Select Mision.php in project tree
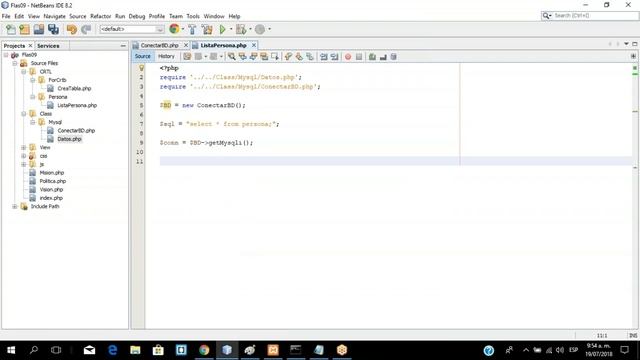The image size is (640, 360). coord(52,173)
